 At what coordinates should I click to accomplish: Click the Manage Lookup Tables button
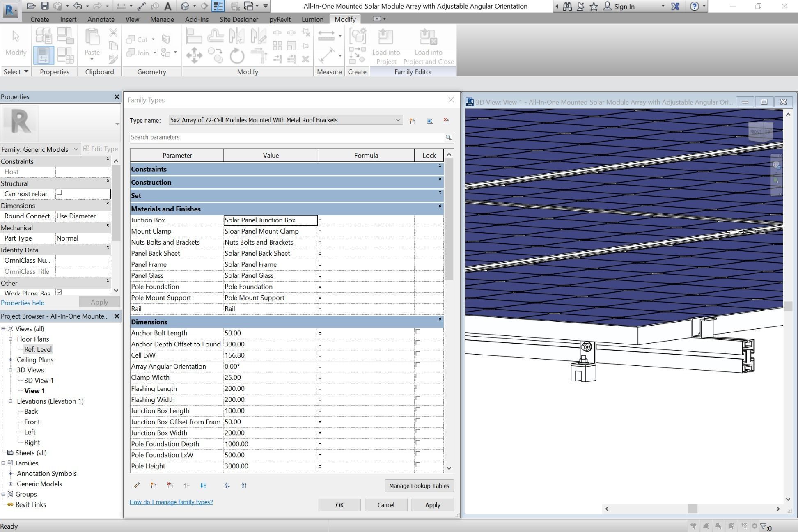click(x=419, y=486)
